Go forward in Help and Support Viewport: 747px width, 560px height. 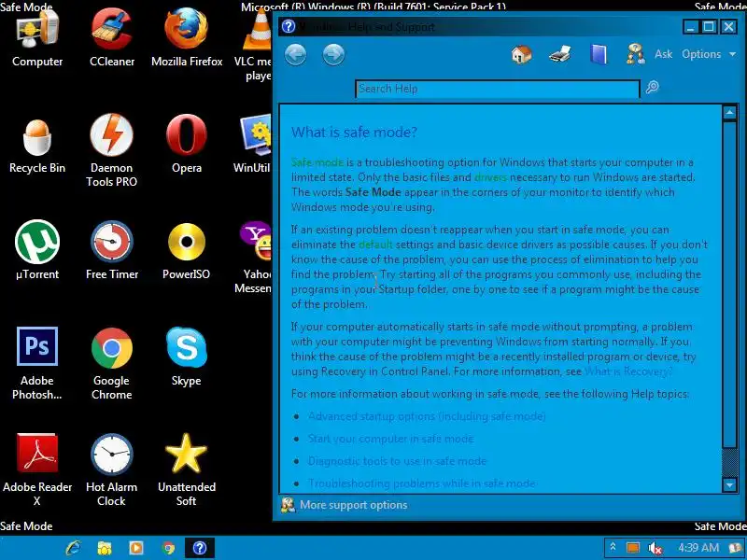click(x=333, y=55)
